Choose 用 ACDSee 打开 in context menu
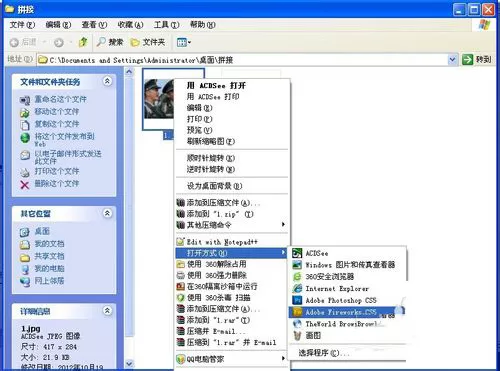The width and height of the screenshot is (500, 371). tap(232, 85)
